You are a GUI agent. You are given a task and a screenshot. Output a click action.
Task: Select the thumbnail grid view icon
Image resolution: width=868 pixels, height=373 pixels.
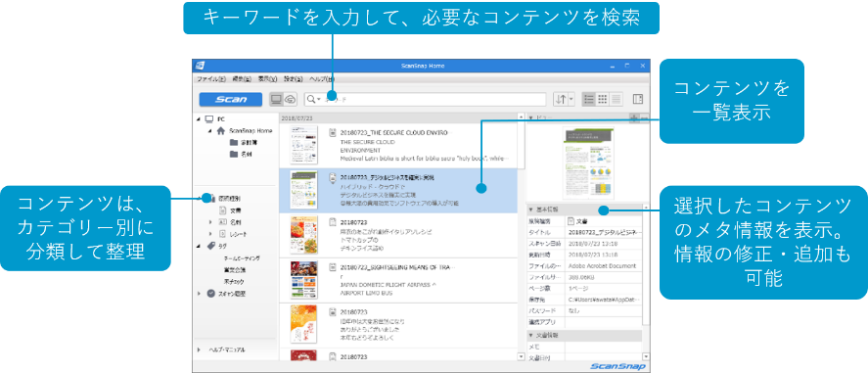tap(602, 99)
